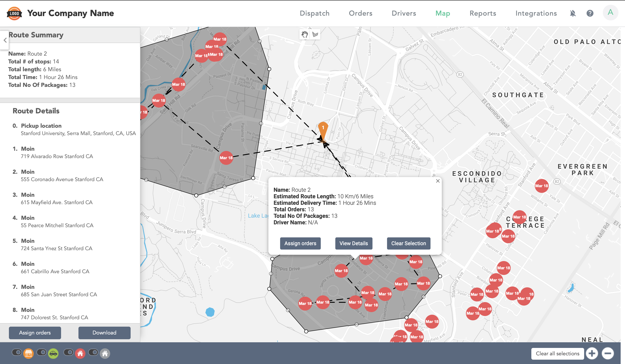Click the zoom in plus button
Image resolution: width=625 pixels, height=364 pixels.
pos(592,353)
